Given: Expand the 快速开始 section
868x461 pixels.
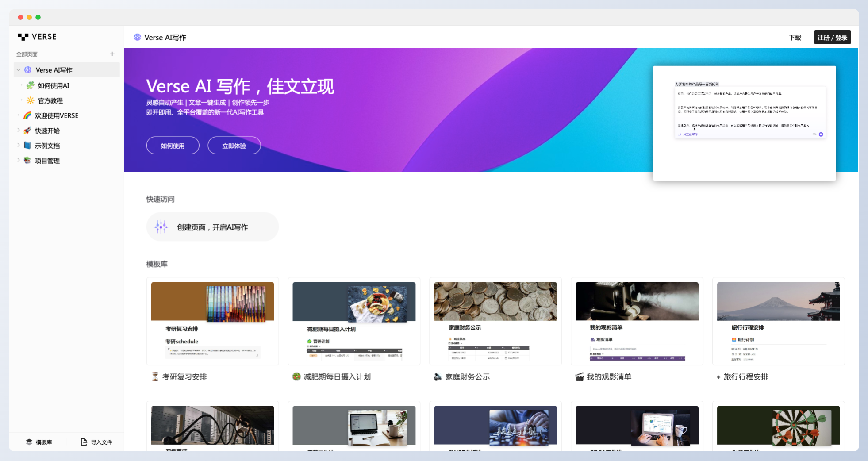Looking at the screenshot, I should (19, 131).
